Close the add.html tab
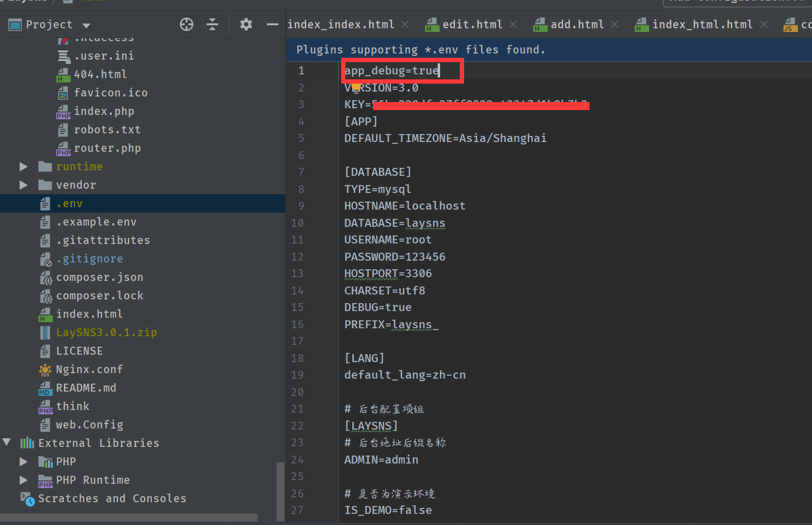The width and height of the screenshot is (812, 525). click(614, 25)
